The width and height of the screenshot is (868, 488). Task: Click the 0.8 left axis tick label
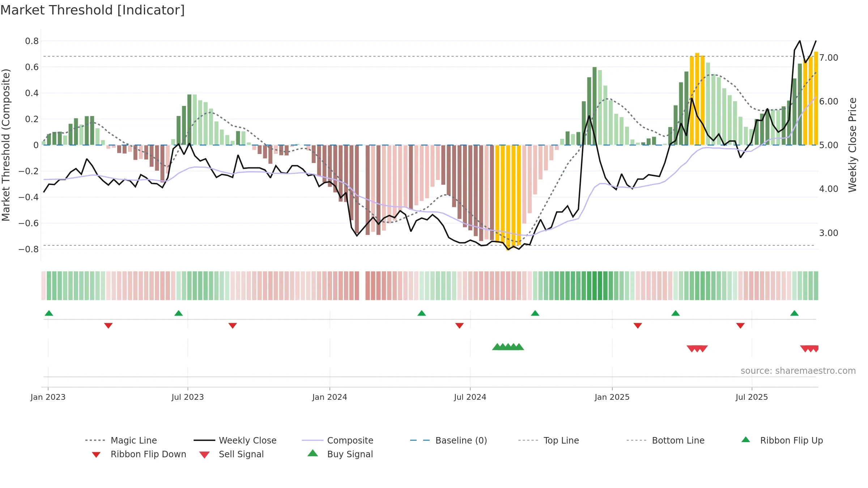click(x=32, y=41)
